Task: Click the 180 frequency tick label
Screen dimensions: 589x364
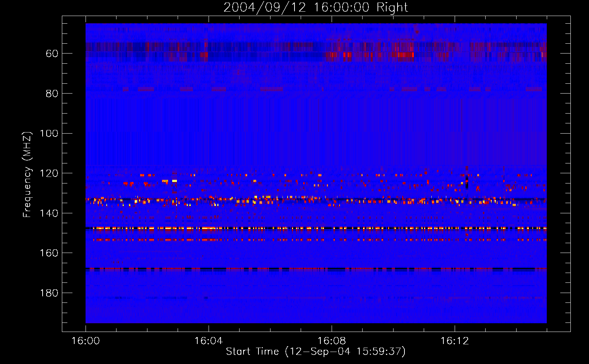Action: (49, 293)
